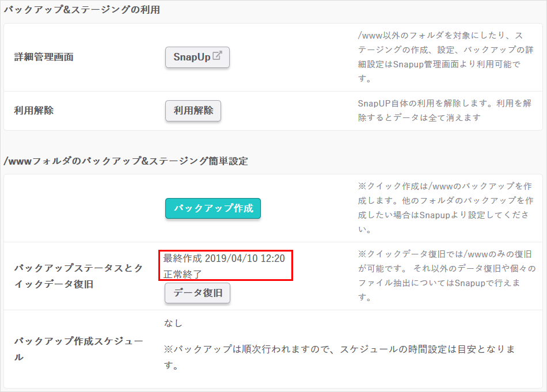Click the 正常終了 status text
Image resolution: width=547 pixels, height=392 pixels.
click(x=183, y=273)
